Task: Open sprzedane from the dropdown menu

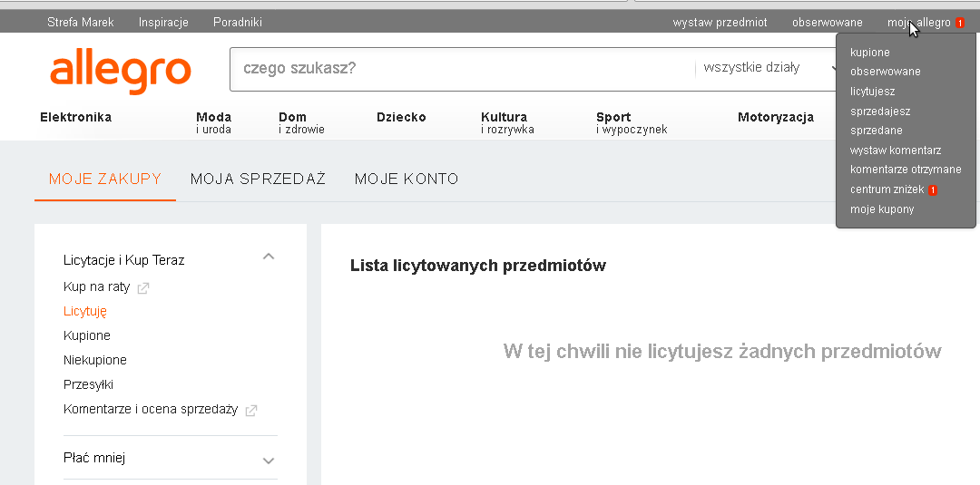Action: 877,131
